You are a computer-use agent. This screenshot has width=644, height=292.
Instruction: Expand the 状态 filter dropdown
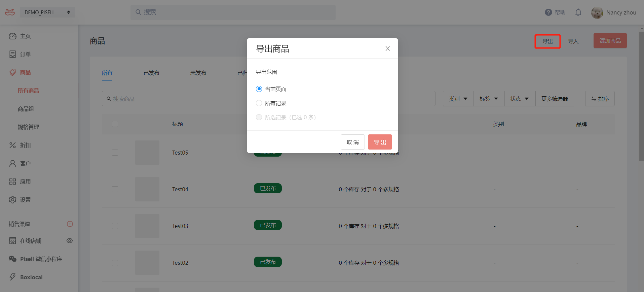coord(520,99)
